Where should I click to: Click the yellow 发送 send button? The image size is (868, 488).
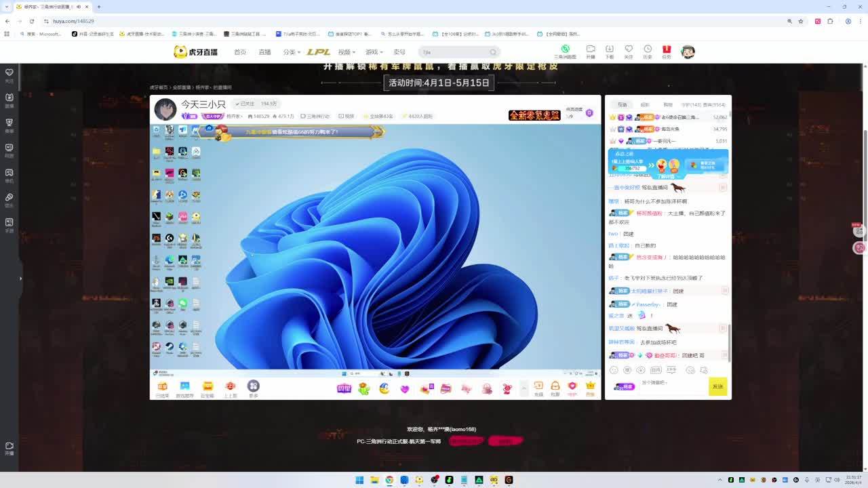coord(717,386)
